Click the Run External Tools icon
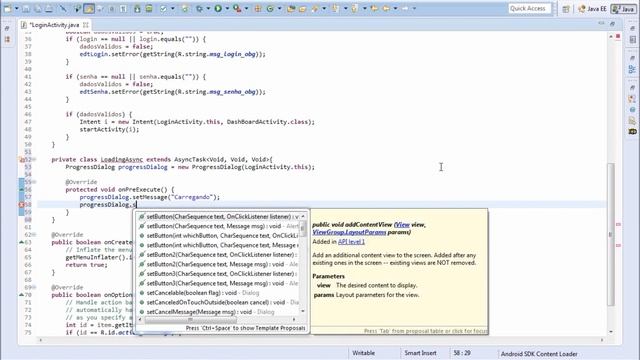The image size is (640, 360). [237, 9]
